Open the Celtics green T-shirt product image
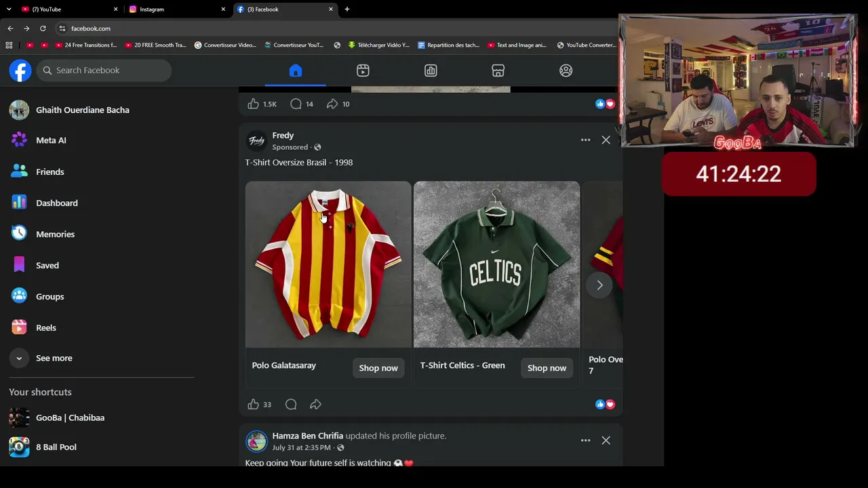Viewport: 868px width, 488px height. click(496, 264)
